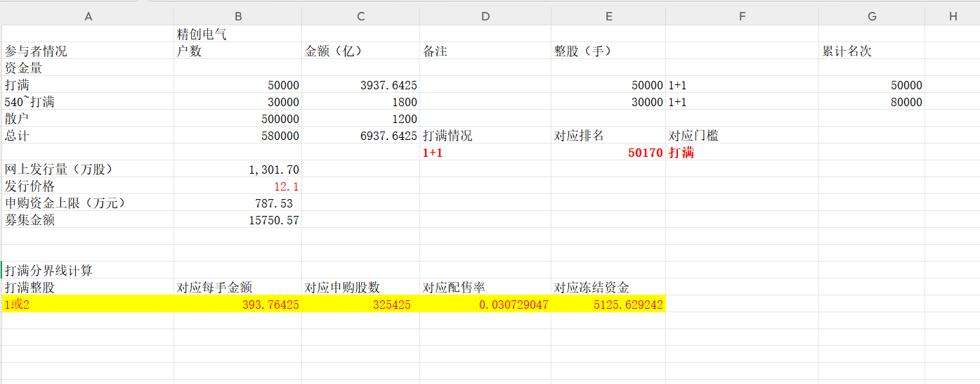The height and width of the screenshot is (384, 980).
Task: Click the 累计名次 cell
Action: coord(872,51)
